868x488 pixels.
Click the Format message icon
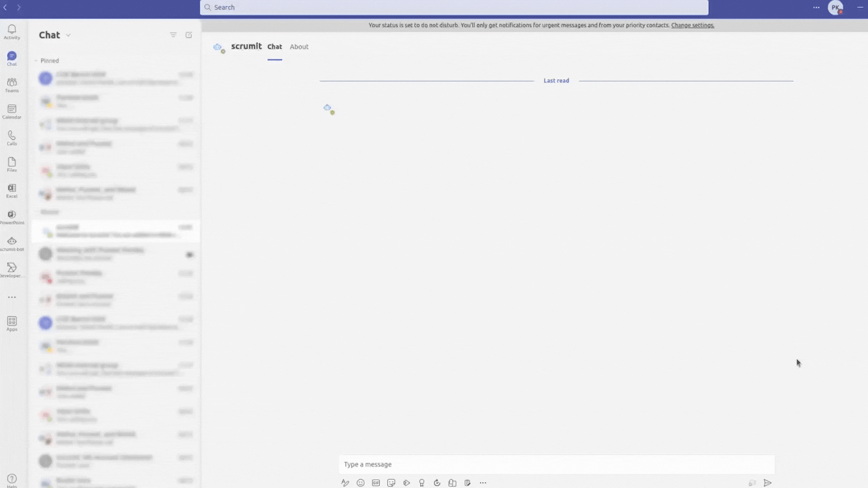345,483
